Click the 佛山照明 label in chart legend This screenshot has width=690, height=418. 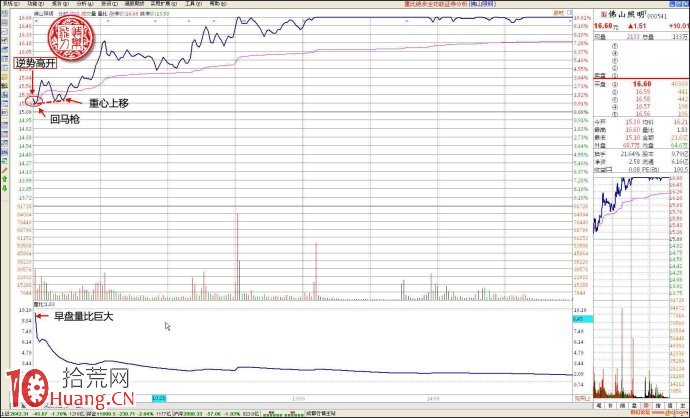click(44, 14)
